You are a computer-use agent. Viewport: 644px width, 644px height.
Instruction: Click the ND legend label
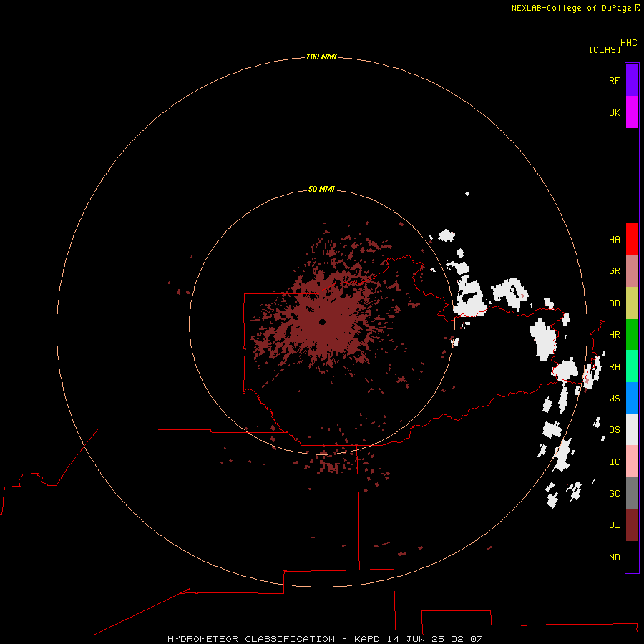614,557
